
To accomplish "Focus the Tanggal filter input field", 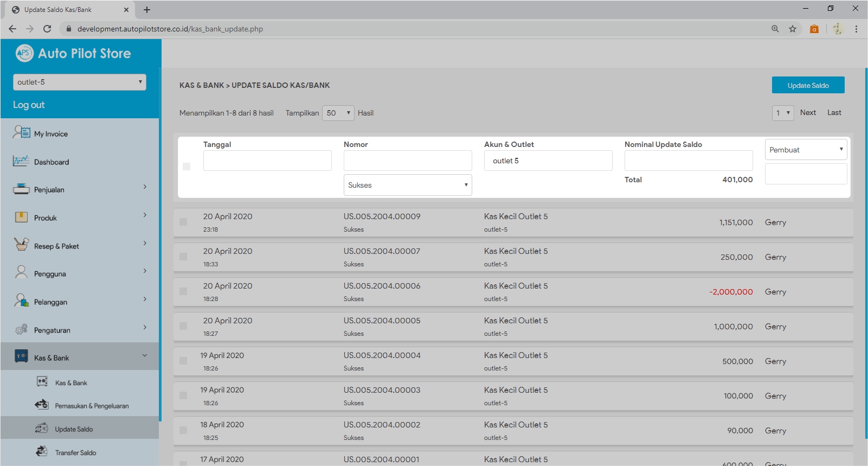I will coord(267,161).
